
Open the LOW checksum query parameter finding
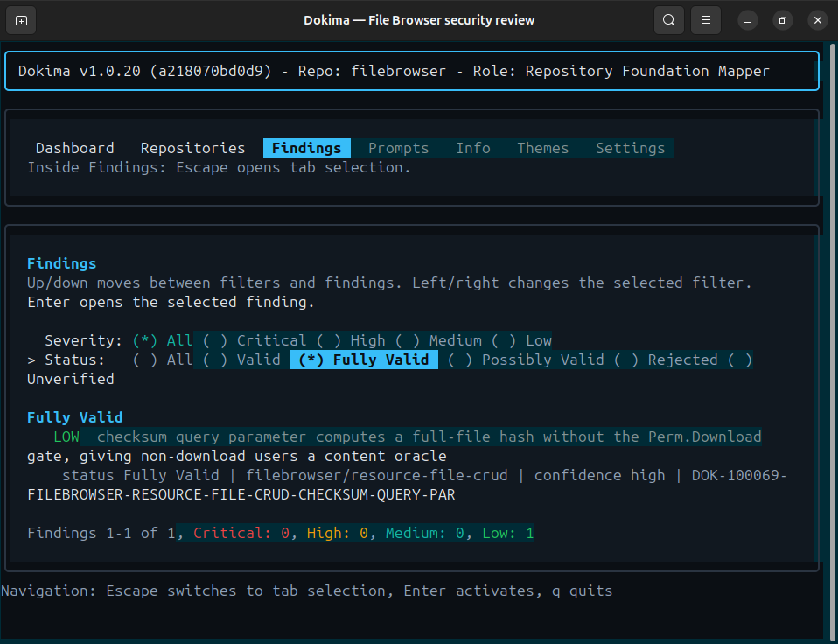(x=395, y=446)
